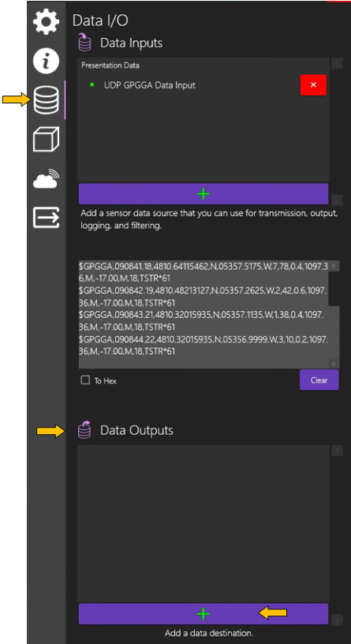The width and height of the screenshot is (351, 644).
Task: Click the Data Outputs header icon
Action: tap(84, 430)
